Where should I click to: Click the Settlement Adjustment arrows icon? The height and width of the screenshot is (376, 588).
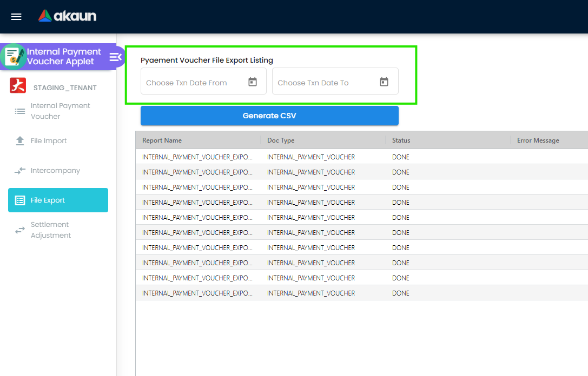(19, 230)
